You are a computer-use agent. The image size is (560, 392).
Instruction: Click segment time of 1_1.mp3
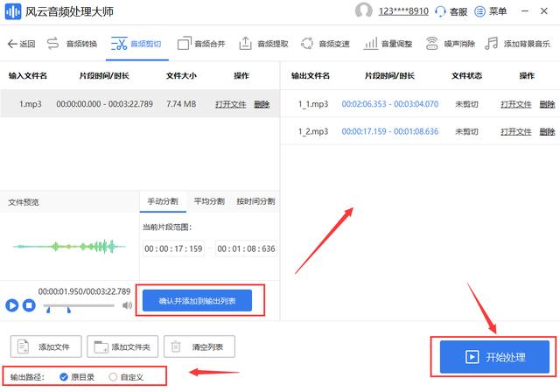point(390,104)
